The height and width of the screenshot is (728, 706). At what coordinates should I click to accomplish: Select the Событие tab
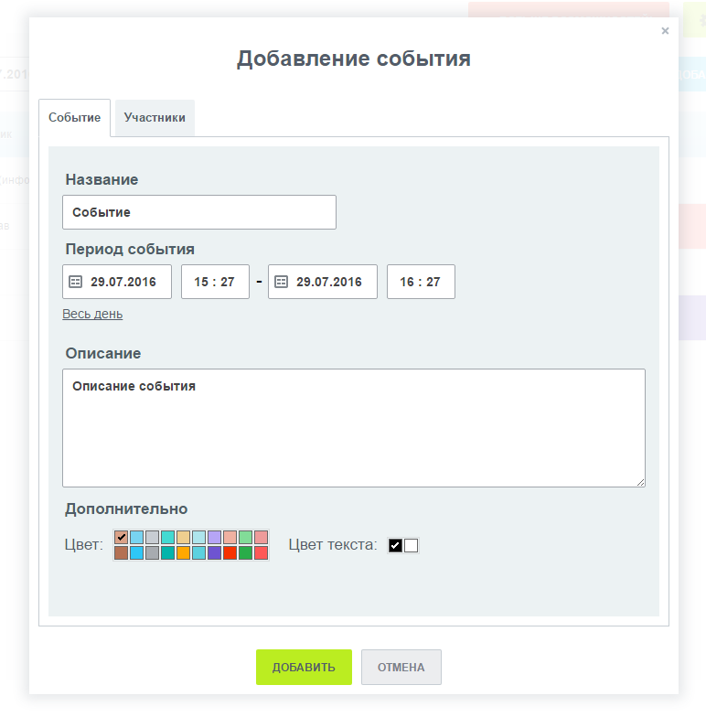click(74, 118)
